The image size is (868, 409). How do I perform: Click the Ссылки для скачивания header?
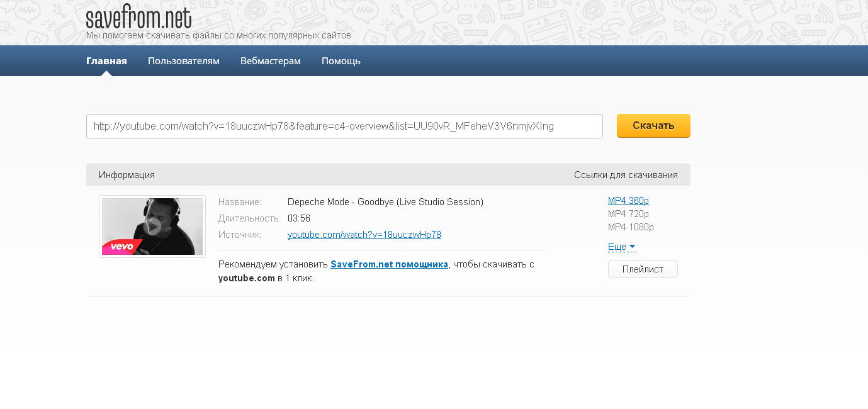[x=625, y=175]
